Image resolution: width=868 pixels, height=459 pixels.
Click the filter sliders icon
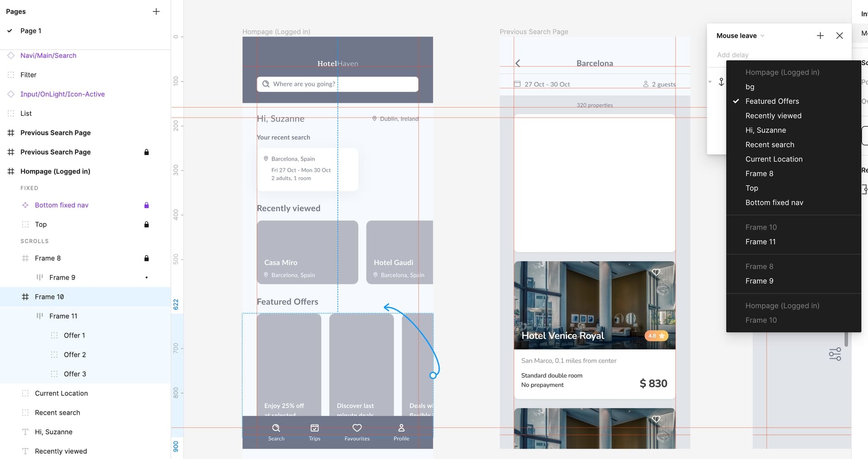coord(835,354)
